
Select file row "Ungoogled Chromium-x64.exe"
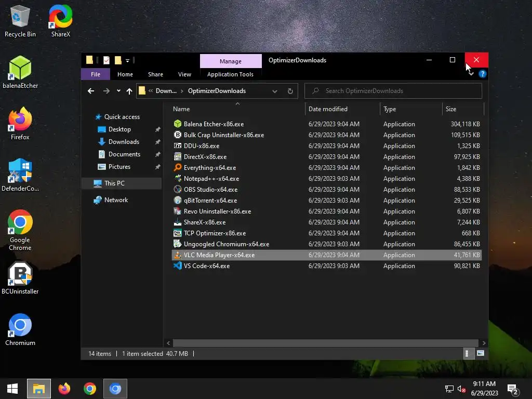(326, 244)
